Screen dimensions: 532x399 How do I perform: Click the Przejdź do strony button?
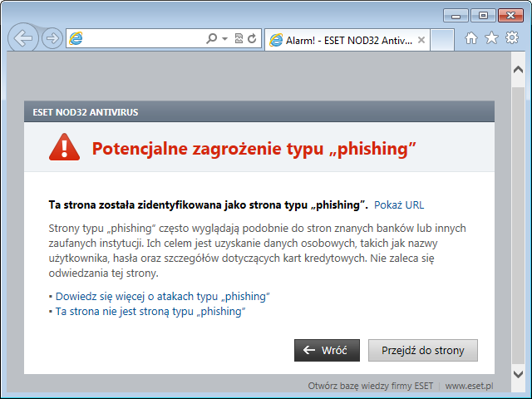coord(423,350)
